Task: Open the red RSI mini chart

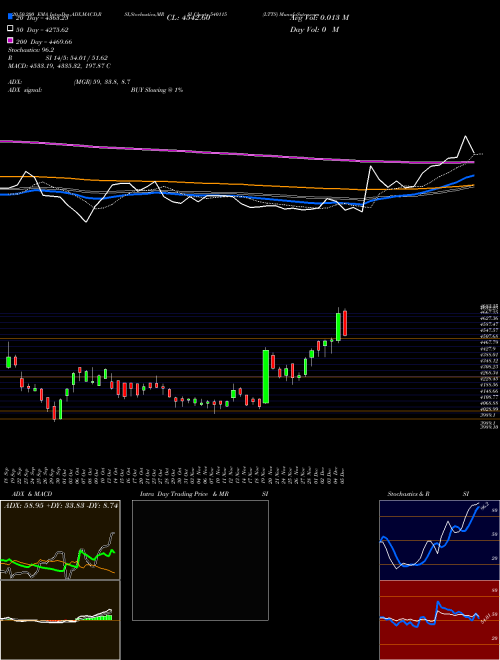Action: click(x=439, y=620)
